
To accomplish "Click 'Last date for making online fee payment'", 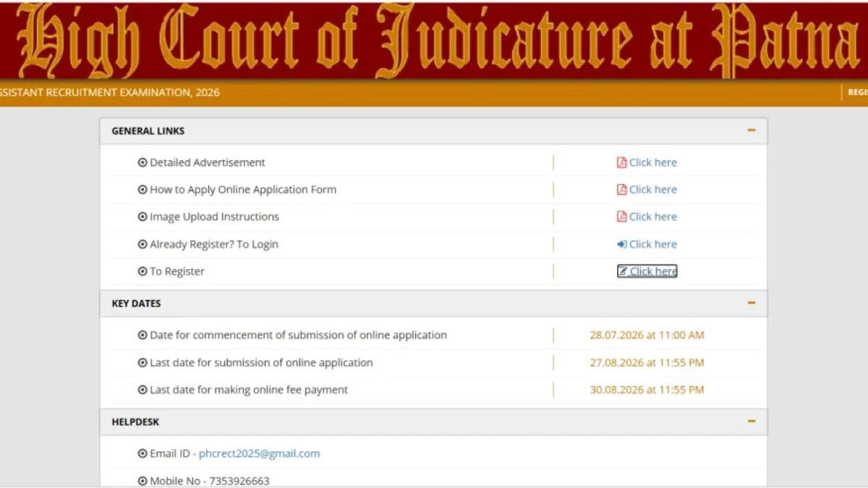I will 249,390.
